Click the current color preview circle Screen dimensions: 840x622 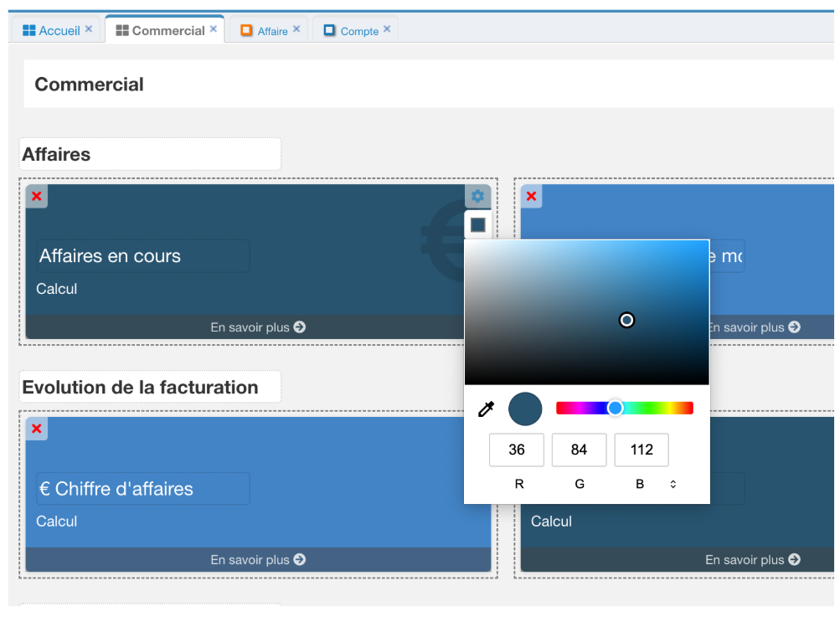point(526,409)
